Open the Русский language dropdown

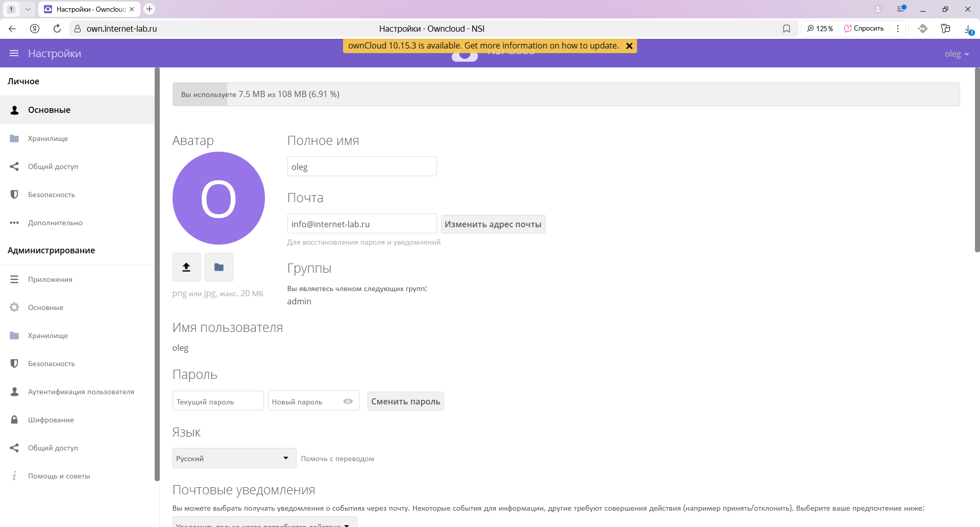(234, 458)
